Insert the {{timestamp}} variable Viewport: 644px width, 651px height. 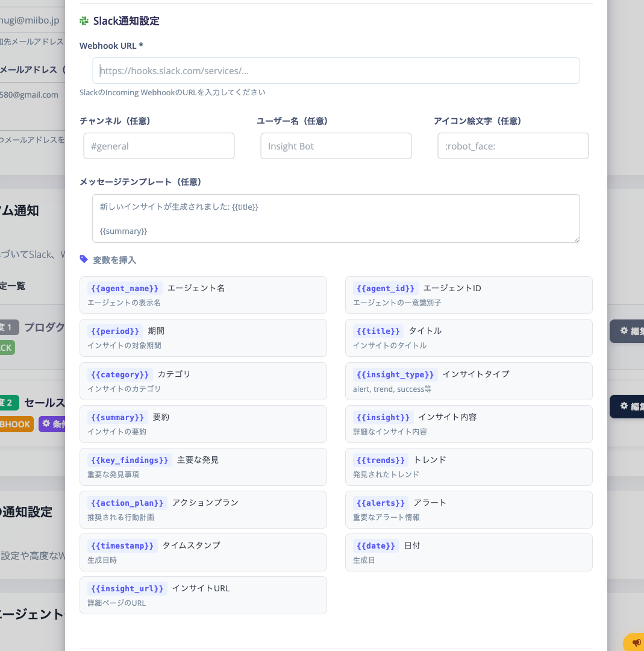pyautogui.click(x=203, y=552)
